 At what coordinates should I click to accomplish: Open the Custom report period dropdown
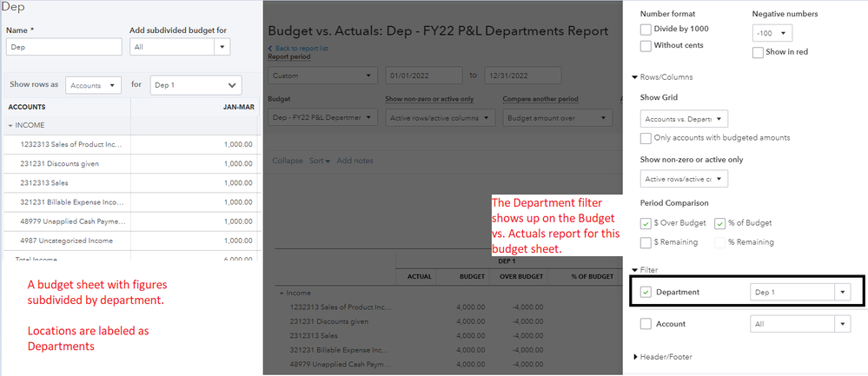[x=322, y=76]
